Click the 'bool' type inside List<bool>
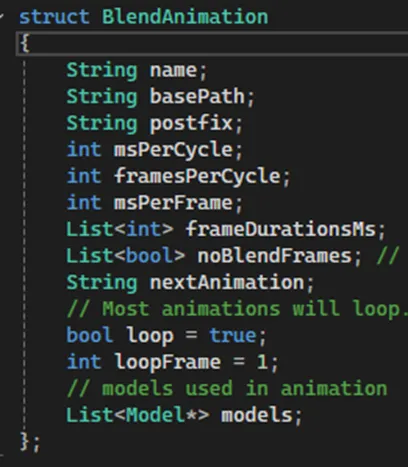The width and height of the screenshot is (408, 467). 150,256
